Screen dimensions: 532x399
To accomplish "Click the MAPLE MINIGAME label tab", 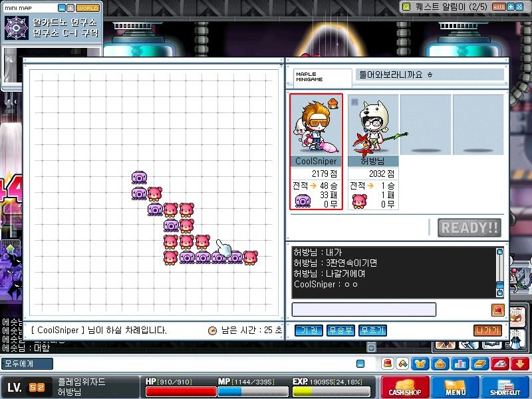I will tap(323, 76).
